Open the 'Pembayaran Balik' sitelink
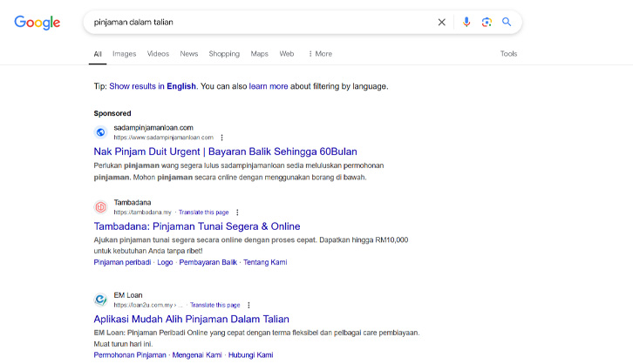The image size is (633, 364). coord(208,262)
